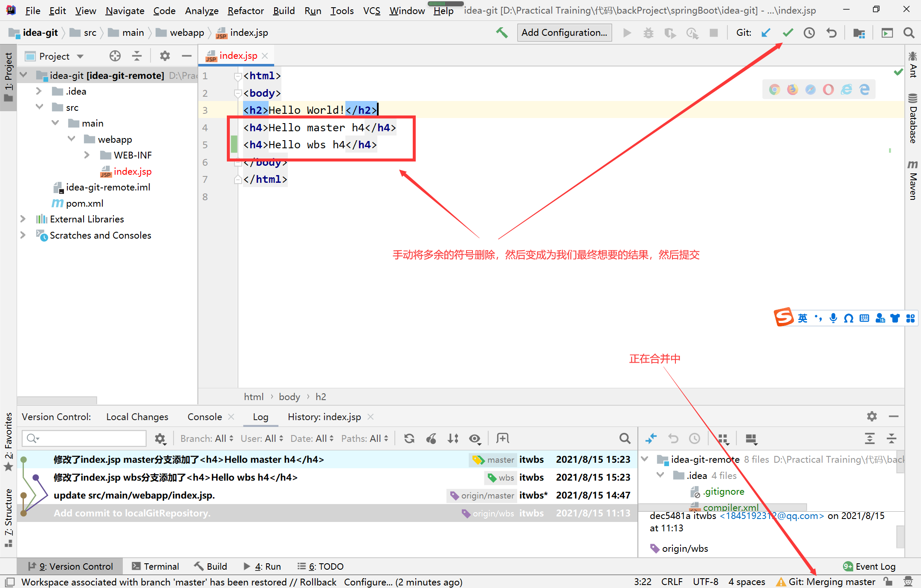Open Paths: All filter dropdown
The image size is (921, 588).
(365, 438)
